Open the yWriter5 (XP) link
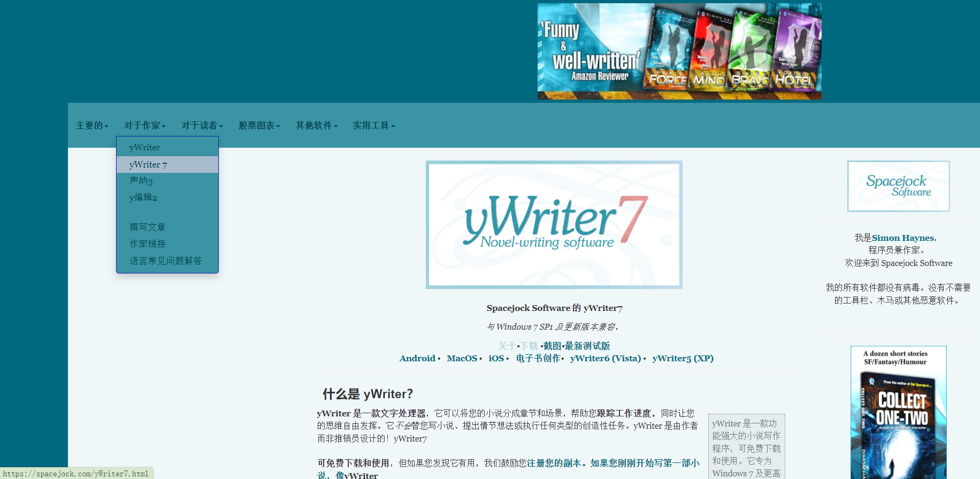 tap(683, 359)
